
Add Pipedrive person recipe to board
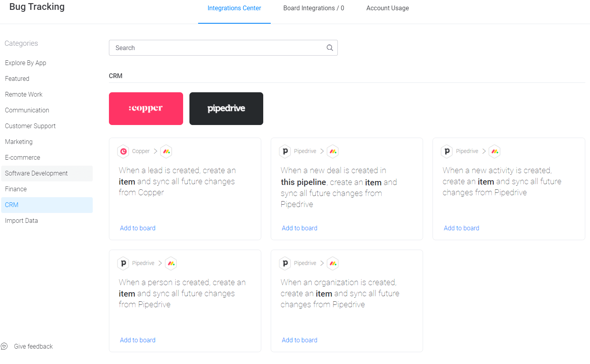point(138,340)
